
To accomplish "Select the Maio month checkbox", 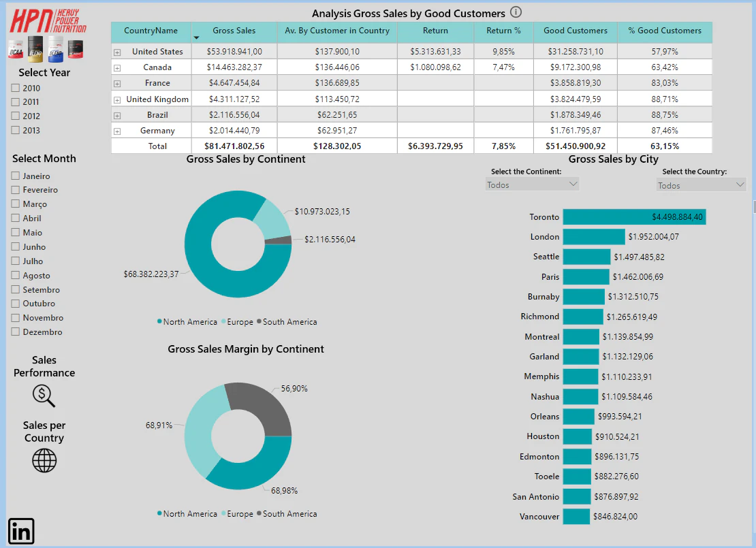I will (x=16, y=232).
